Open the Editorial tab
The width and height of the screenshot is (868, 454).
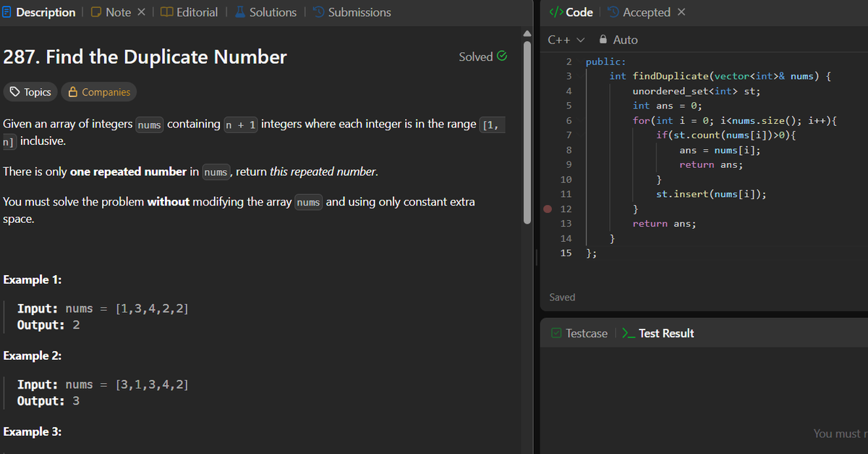tap(190, 12)
